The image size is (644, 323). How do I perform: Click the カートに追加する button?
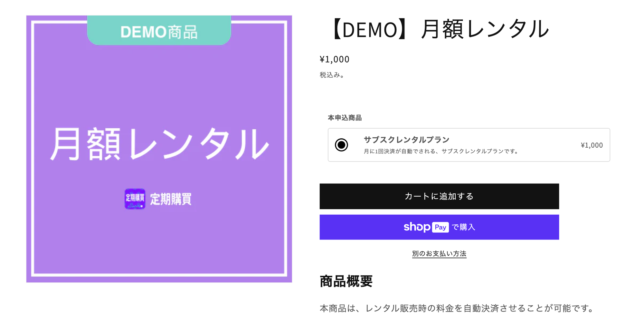coord(439,196)
